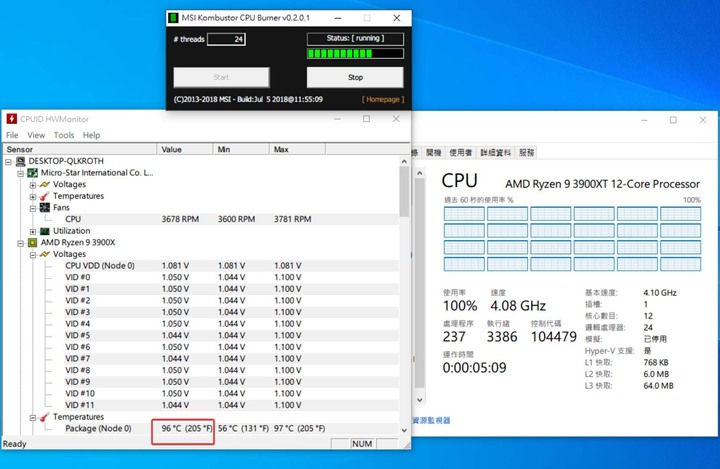The width and height of the screenshot is (720, 469).
Task: Click the Voltages icon under Micro-Star
Action: pos(45,184)
